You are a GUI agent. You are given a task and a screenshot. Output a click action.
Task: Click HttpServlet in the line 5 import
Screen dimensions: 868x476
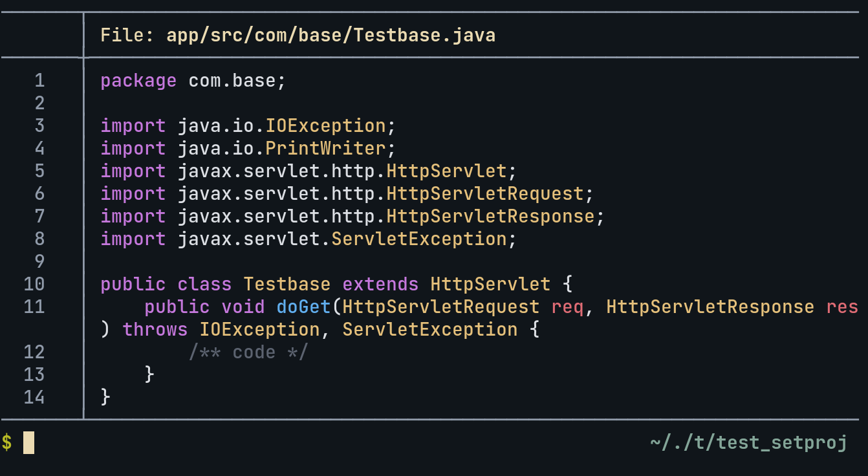446,171
